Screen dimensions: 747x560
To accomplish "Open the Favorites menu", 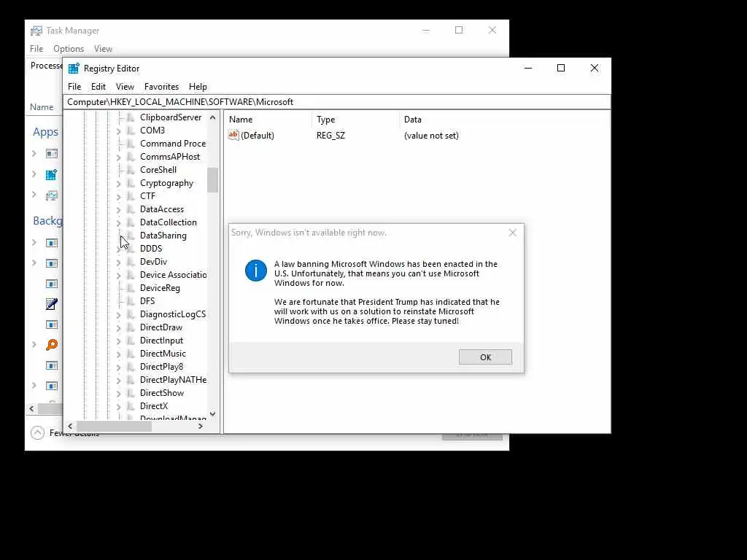I will pos(161,87).
